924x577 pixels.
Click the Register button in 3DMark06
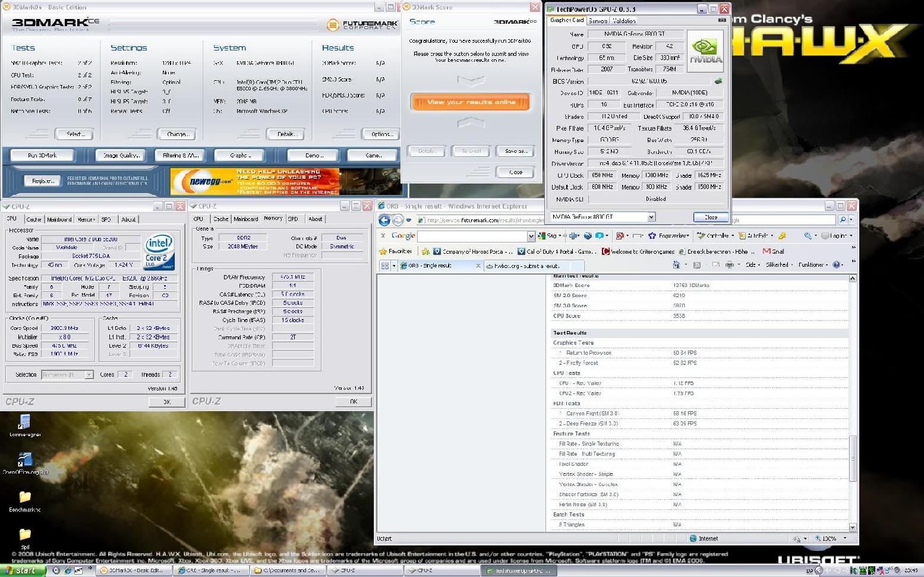point(42,181)
